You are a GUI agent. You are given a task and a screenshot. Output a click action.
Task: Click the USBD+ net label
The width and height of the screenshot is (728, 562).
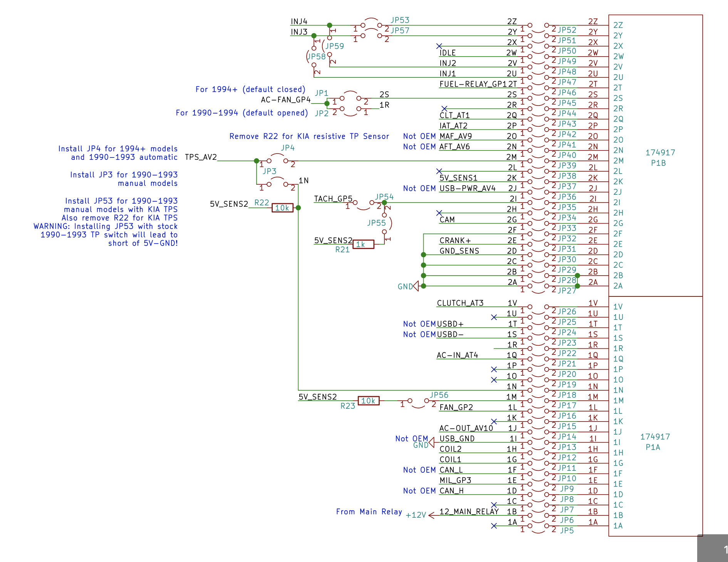point(450,324)
